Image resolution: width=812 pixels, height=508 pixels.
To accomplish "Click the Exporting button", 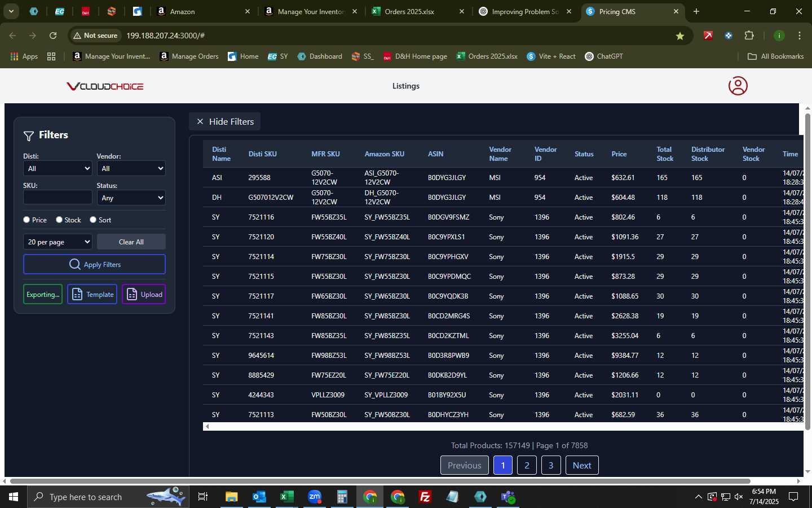I will [x=43, y=294].
